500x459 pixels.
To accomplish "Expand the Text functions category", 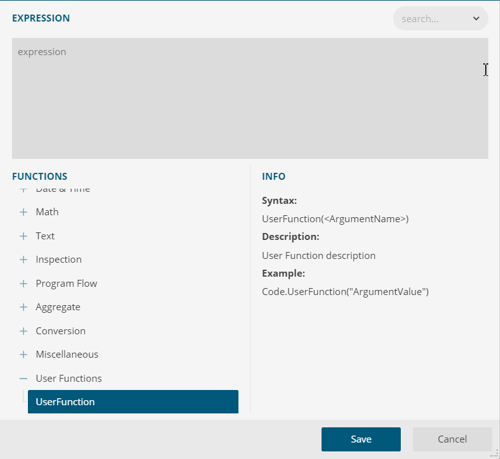I will pos(23,236).
